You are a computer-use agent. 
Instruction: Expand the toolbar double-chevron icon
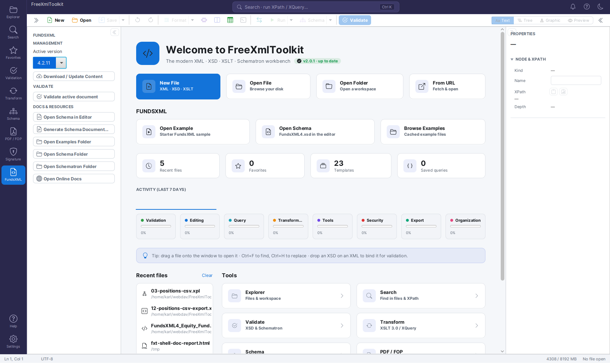click(36, 20)
